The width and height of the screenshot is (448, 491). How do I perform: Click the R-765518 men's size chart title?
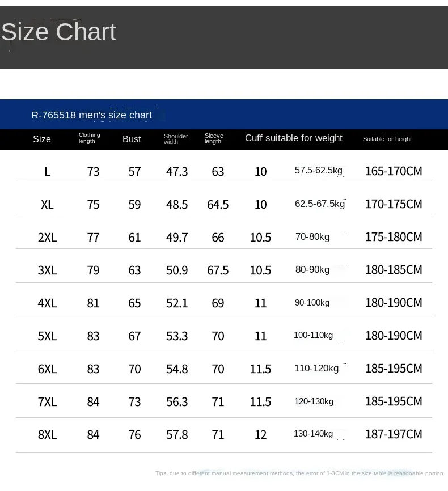coord(91,115)
